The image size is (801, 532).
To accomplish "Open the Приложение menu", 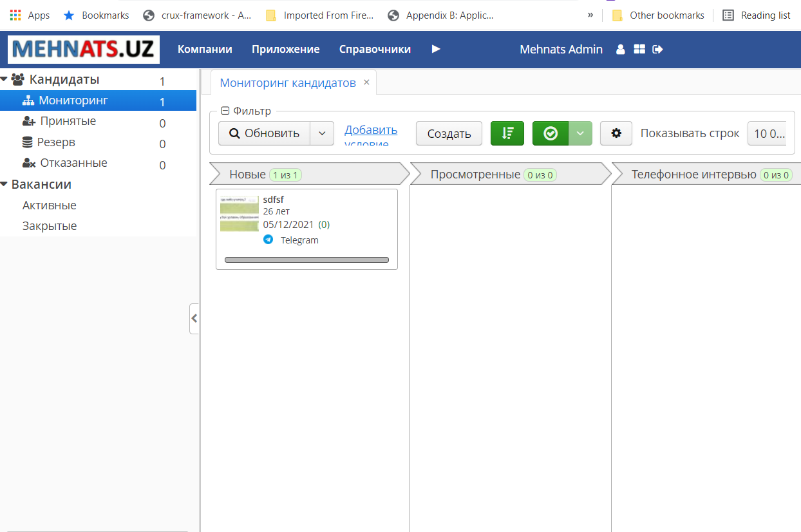I will (x=285, y=49).
